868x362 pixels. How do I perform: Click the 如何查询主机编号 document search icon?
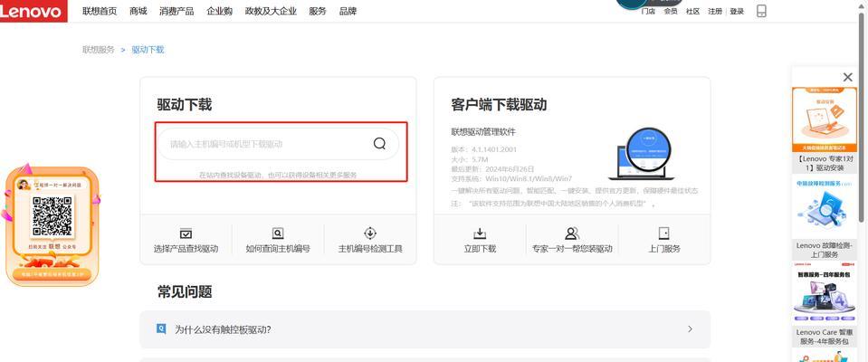(278, 233)
